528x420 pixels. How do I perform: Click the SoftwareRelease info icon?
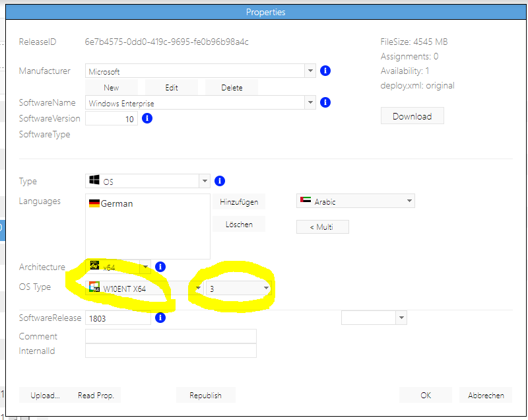160,318
